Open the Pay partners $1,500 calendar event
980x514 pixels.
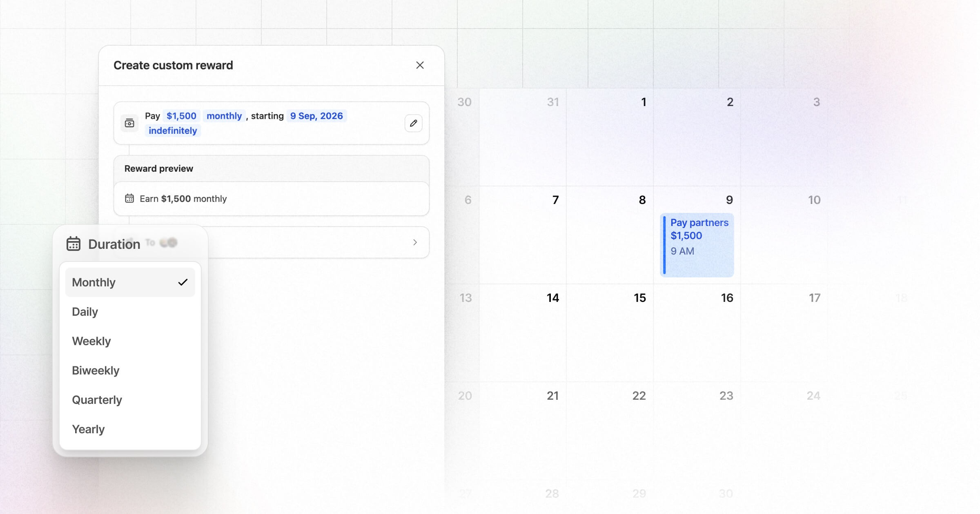pos(697,245)
